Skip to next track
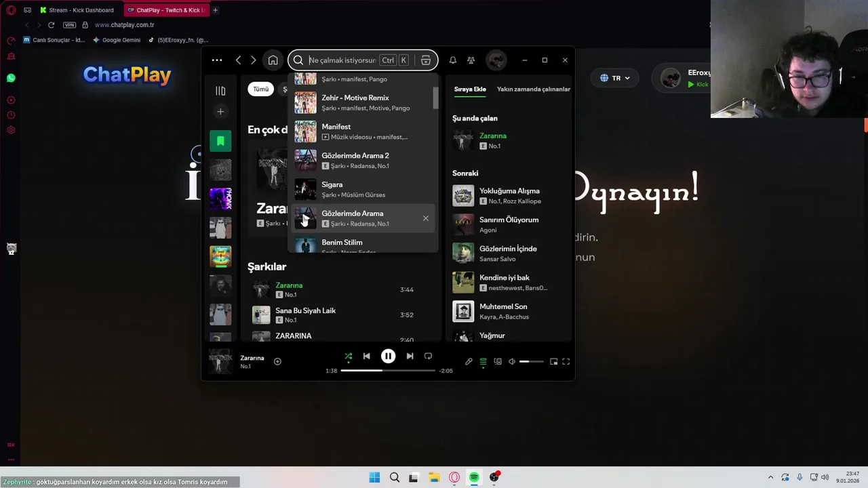 410,356
